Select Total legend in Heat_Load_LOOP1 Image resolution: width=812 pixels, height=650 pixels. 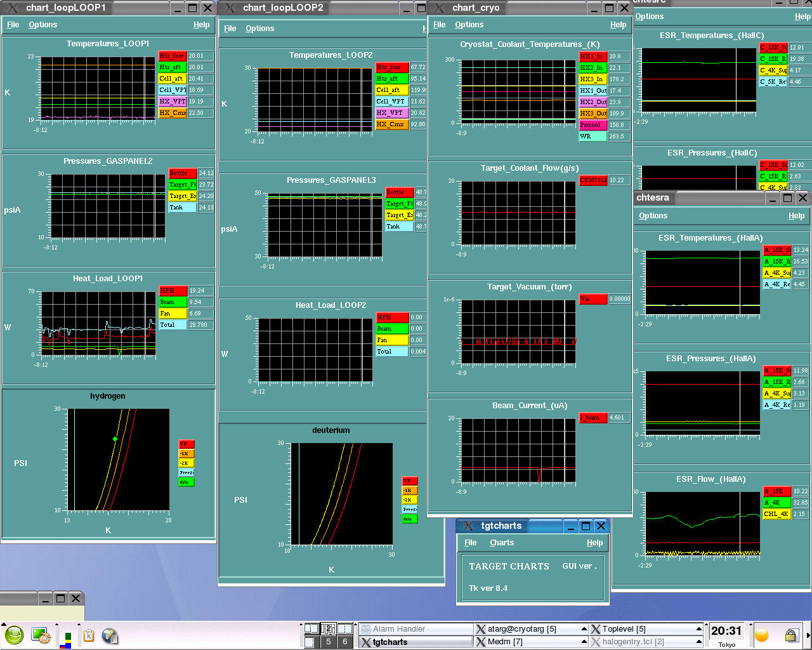[173, 325]
